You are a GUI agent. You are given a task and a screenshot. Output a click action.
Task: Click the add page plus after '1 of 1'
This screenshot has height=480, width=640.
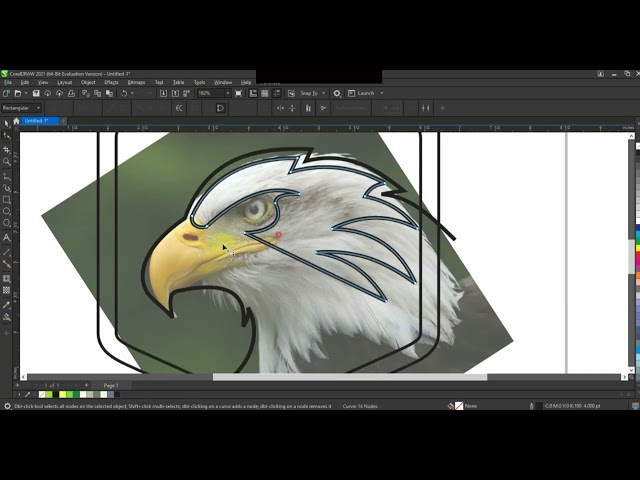click(87, 385)
